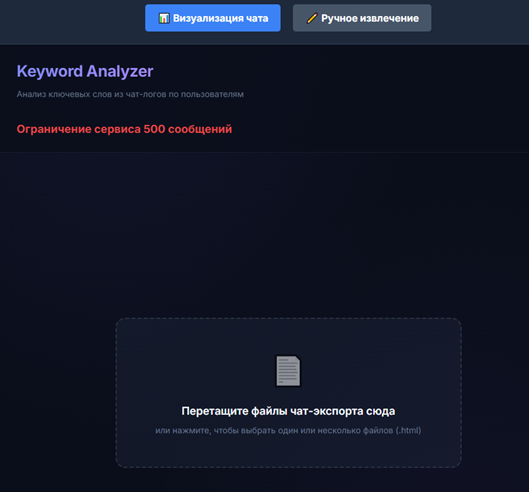The image size is (529, 492).
Task: Click the '(.html)' file type hint
Action: click(x=408, y=431)
